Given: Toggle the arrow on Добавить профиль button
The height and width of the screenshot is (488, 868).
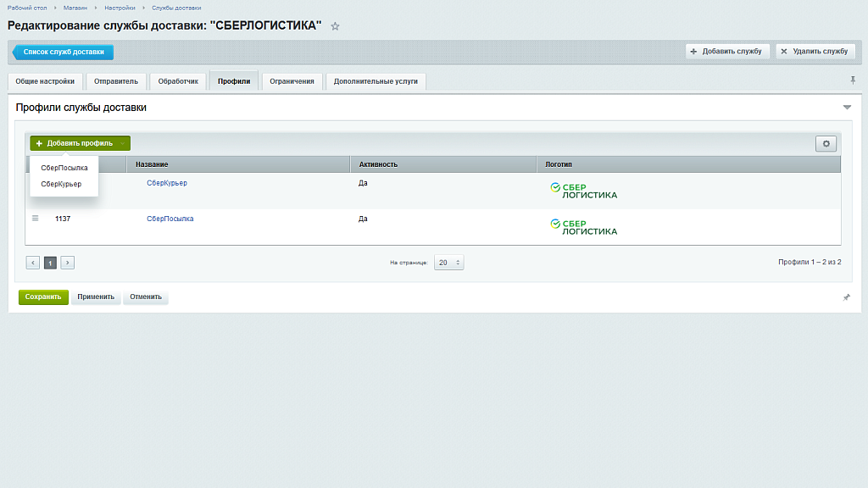Looking at the screenshot, I should 125,143.
